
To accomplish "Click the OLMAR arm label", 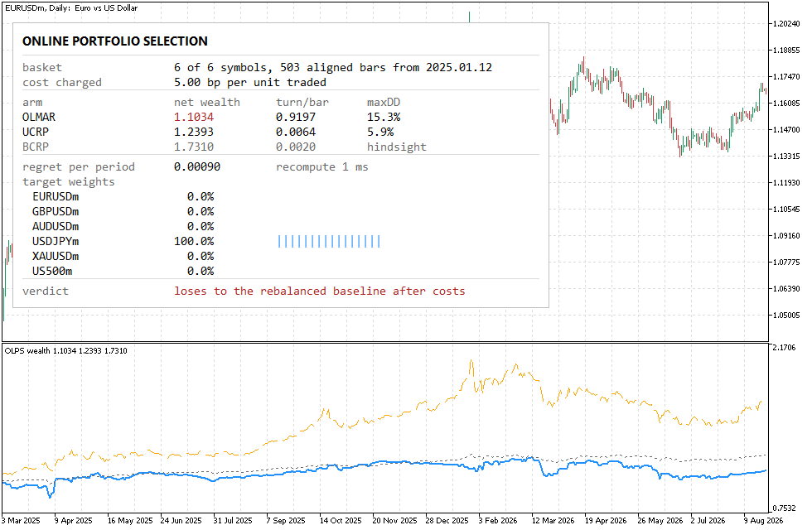I will click(x=39, y=118).
